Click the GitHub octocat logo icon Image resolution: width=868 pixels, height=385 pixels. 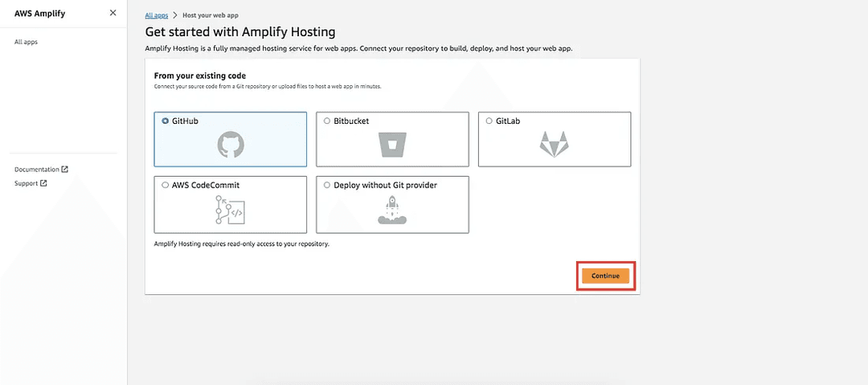(231, 145)
